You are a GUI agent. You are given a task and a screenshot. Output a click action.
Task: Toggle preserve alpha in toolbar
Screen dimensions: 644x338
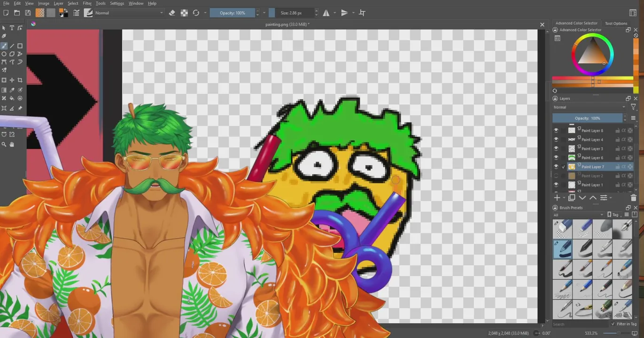[184, 13]
